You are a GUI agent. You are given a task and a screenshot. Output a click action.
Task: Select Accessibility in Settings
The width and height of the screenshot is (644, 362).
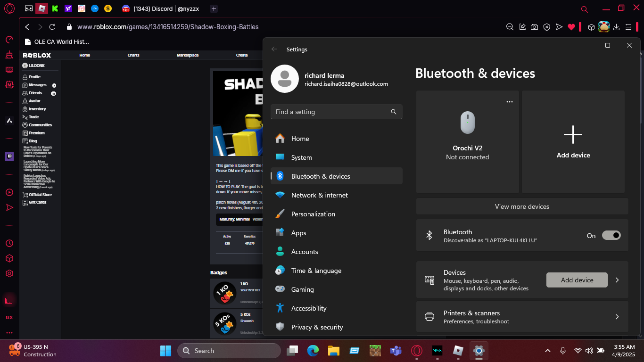[337, 308]
